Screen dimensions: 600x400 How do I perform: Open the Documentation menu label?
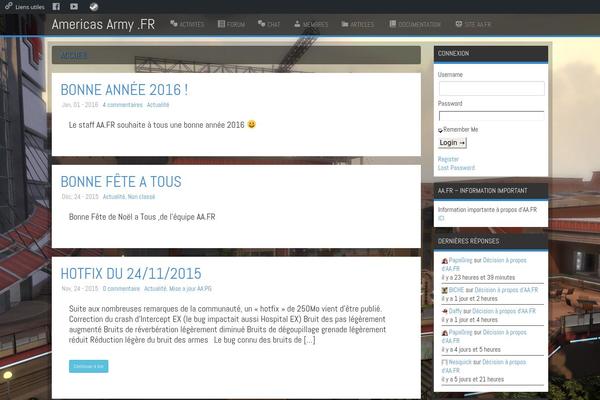tap(419, 24)
